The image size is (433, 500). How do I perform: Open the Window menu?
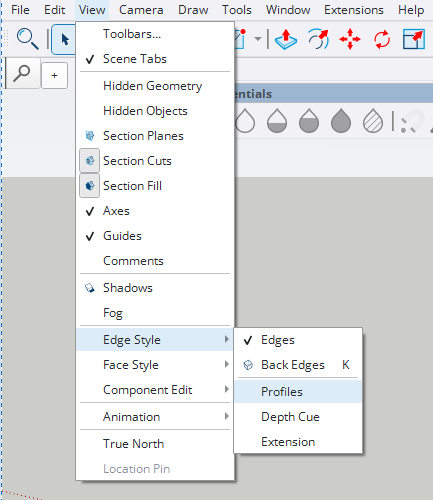[x=288, y=10]
